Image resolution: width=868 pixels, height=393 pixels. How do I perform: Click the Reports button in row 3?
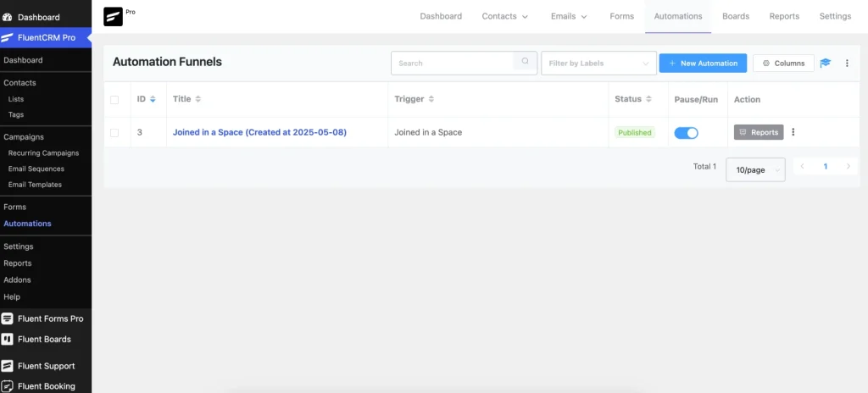coord(759,132)
